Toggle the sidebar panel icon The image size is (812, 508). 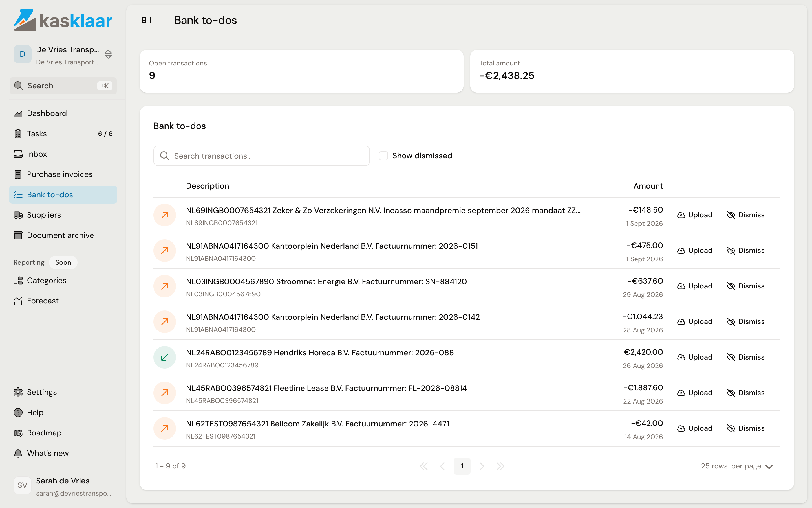click(147, 20)
